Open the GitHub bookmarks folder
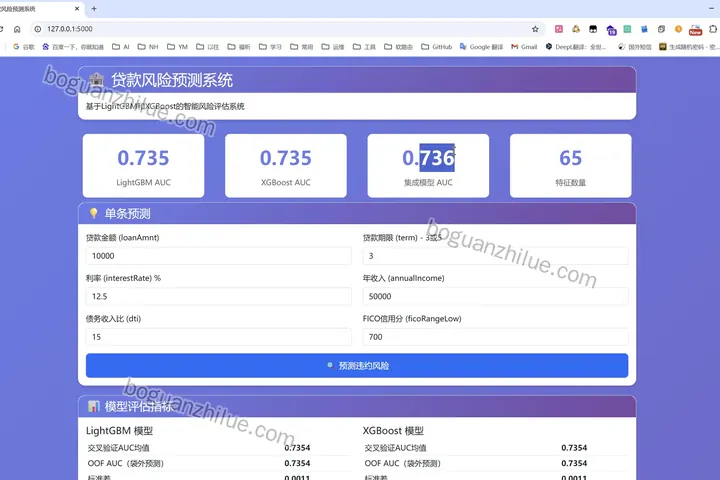 437,47
